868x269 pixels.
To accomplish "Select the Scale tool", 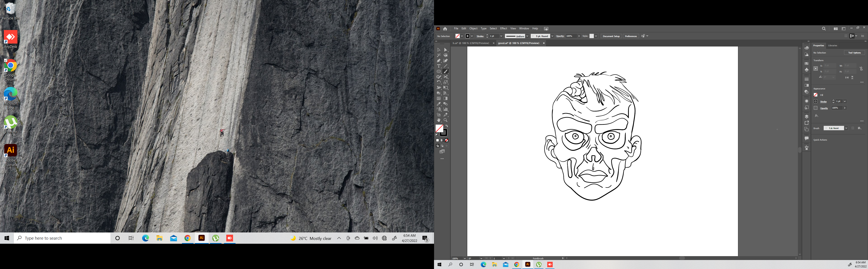I will click(x=446, y=82).
